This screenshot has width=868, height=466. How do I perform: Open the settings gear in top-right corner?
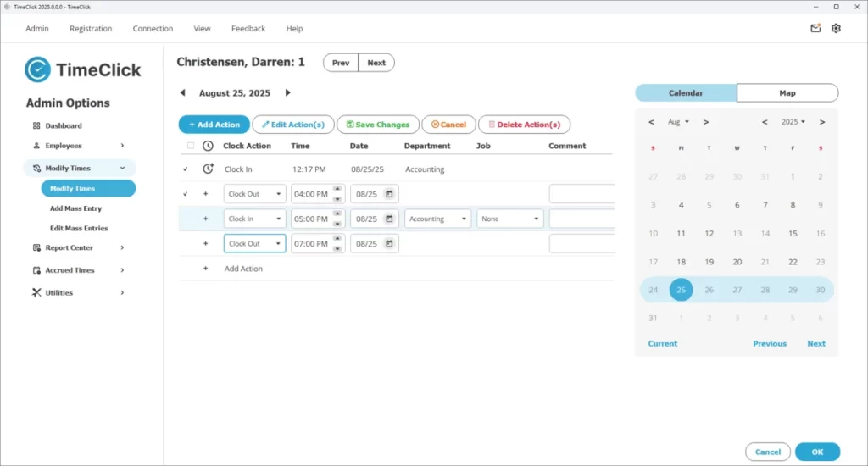point(836,28)
